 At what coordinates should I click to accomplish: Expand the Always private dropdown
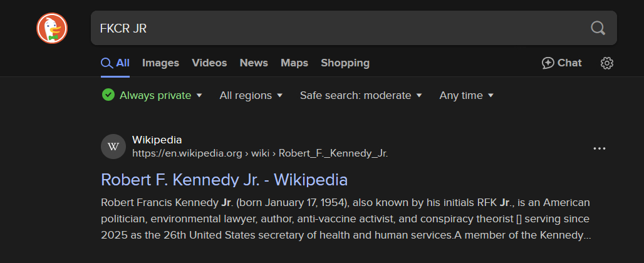[x=199, y=96]
